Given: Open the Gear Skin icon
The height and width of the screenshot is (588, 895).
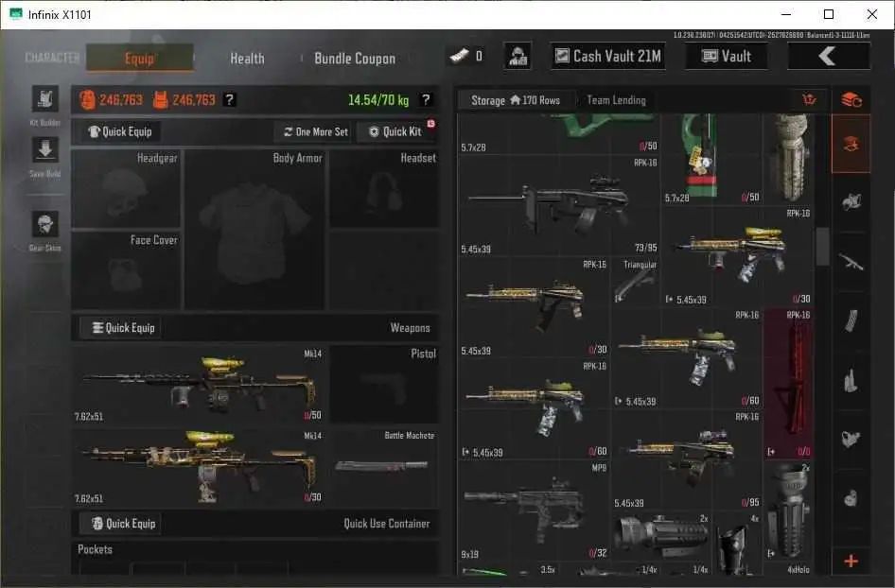Looking at the screenshot, I should (45, 224).
